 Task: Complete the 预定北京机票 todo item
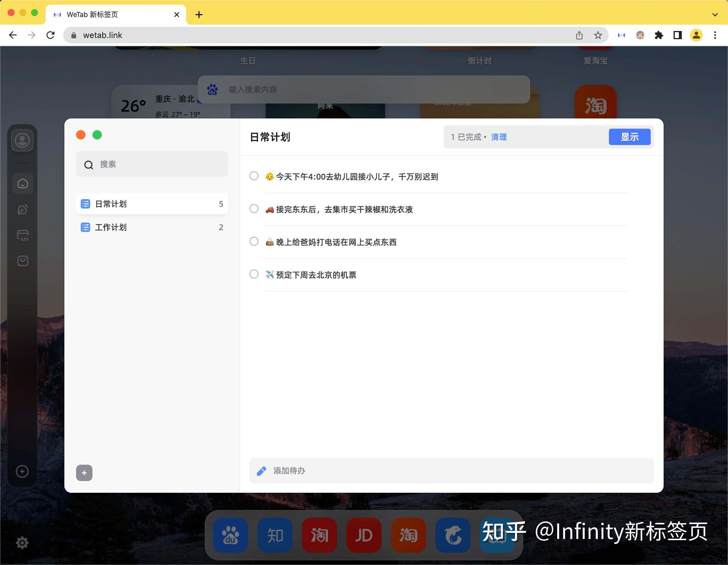click(254, 274)
